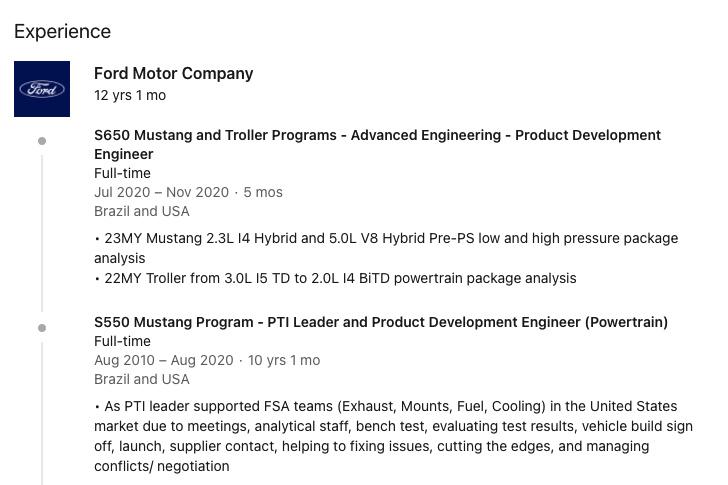This screenshot has height=485, width=728.
Task: Click the PTI leader FSA teams description
Action: [393, 436]
